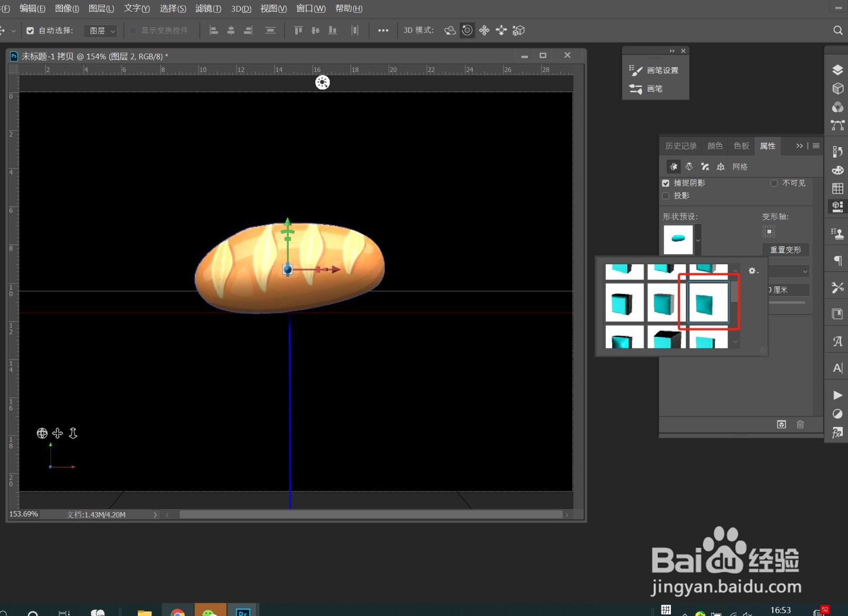The height and width of the screenshot is (616, 848).
Task: Open the Styles fx icon in dock
Action: [x=837, y=432]
